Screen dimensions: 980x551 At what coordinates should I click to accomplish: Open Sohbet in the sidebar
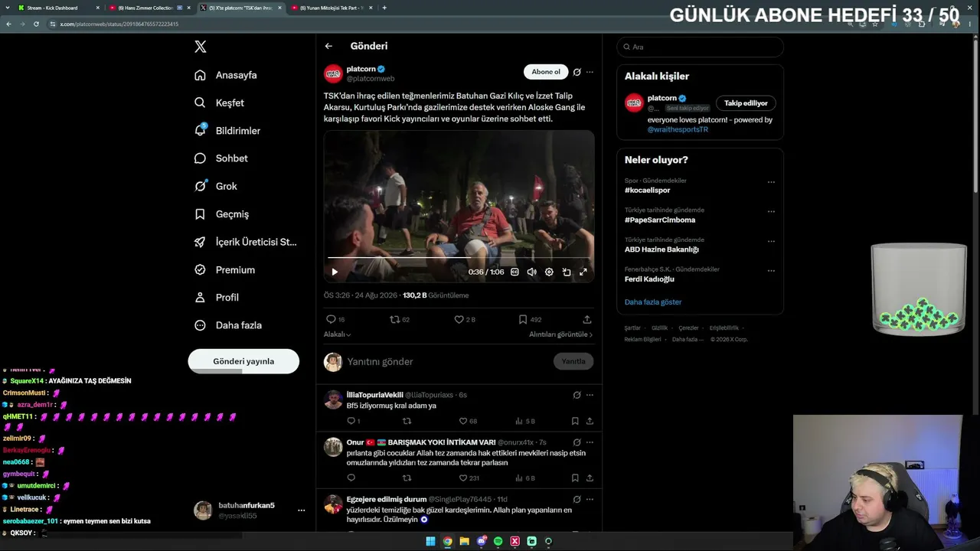pyautogui.click(x=221, y=158)
